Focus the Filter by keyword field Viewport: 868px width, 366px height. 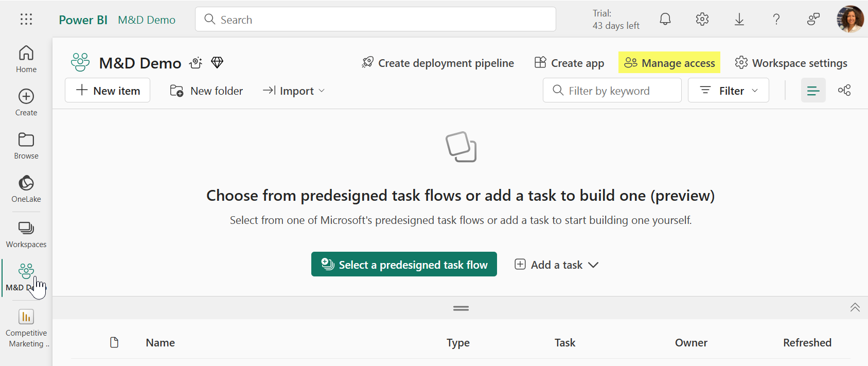coord(612,91)
